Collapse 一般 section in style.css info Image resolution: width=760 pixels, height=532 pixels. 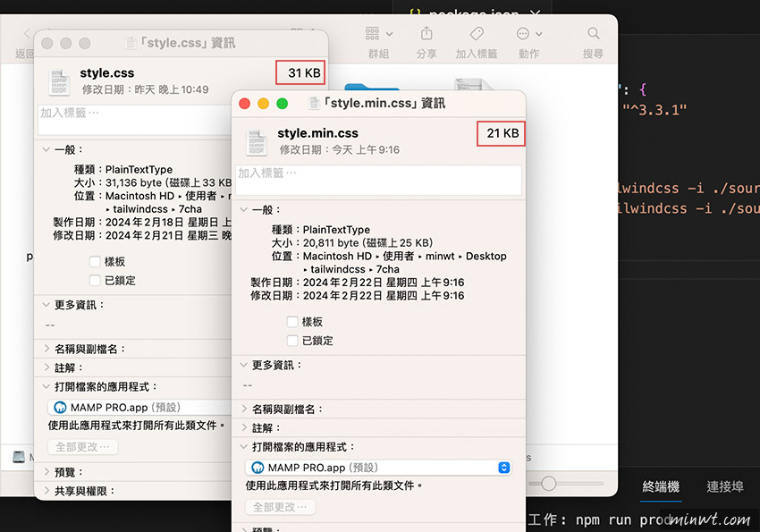46,149
